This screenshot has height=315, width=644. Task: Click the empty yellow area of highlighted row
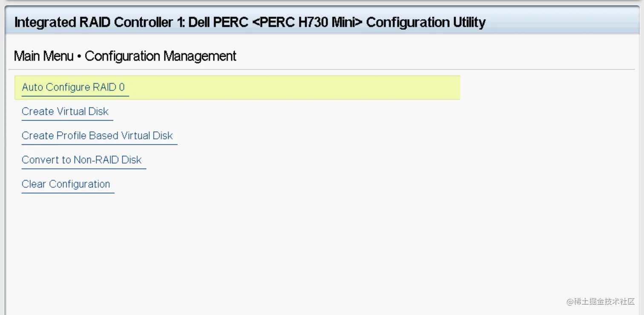tap(298, 87)
